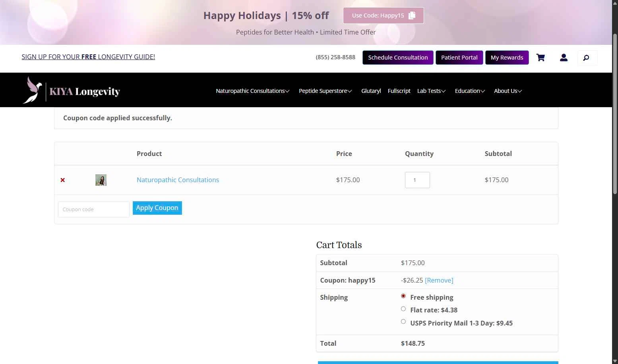Select Flat rate $4.38 shipping

click(x=403, y=309)
